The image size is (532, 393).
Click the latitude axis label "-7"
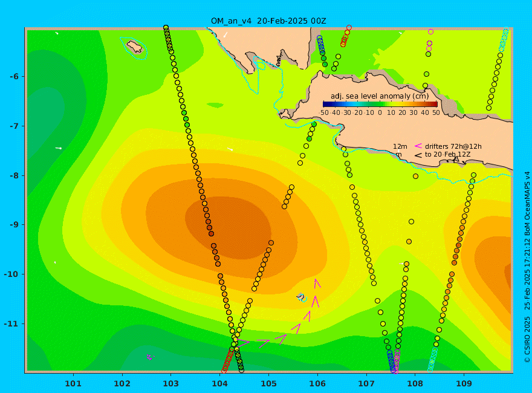13,126
